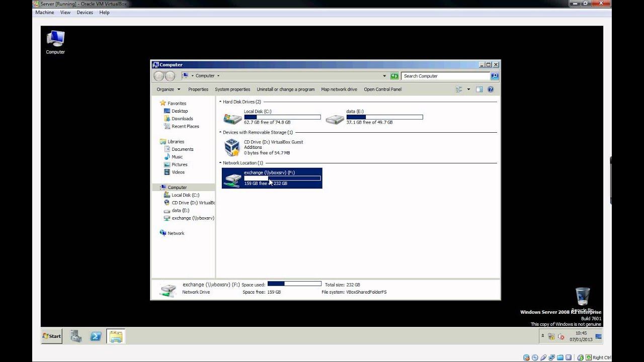644x362 pixels.
Task: Open the Computer breadcrumb dropdown arrow
Action: tap(218, 76)
